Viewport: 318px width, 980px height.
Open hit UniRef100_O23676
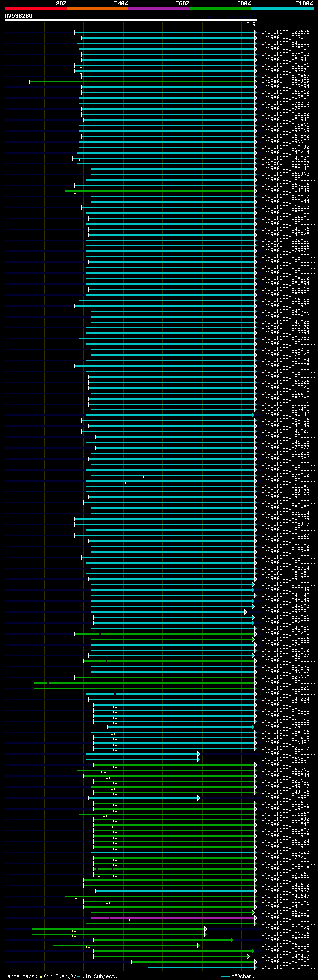pos(285,32)
